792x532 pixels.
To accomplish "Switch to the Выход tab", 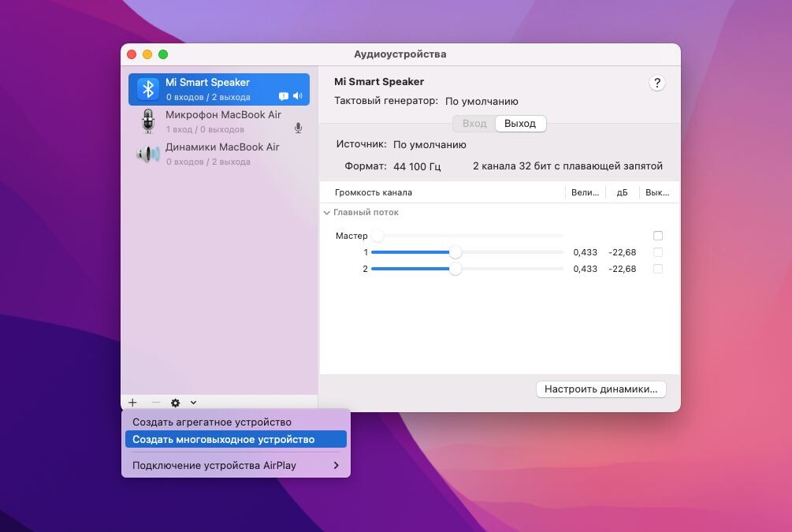I will point(520,123).
